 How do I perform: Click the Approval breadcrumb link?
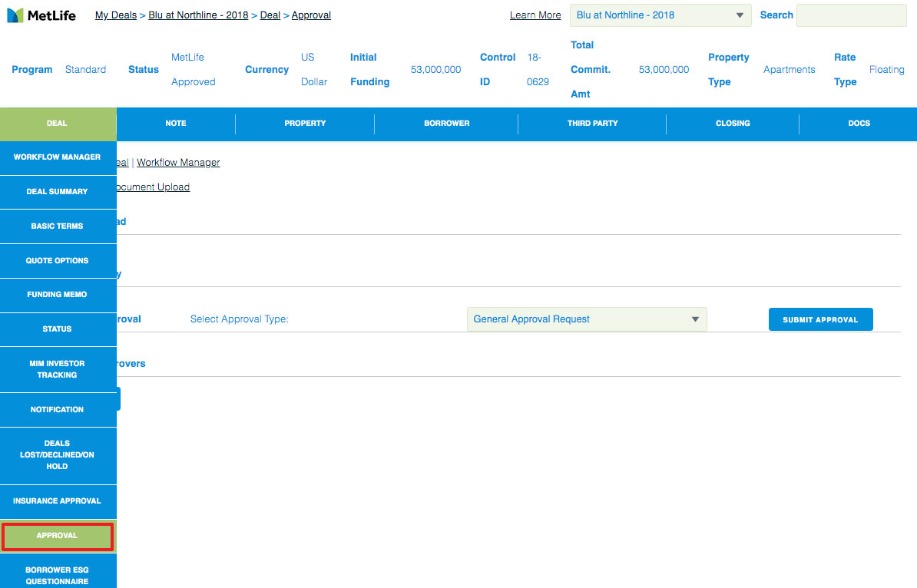pos(311,15)
